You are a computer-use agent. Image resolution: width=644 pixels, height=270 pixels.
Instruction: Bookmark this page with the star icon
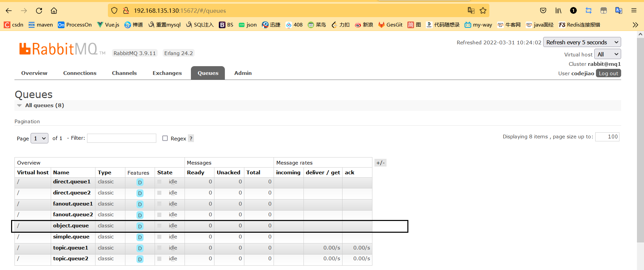483,11
